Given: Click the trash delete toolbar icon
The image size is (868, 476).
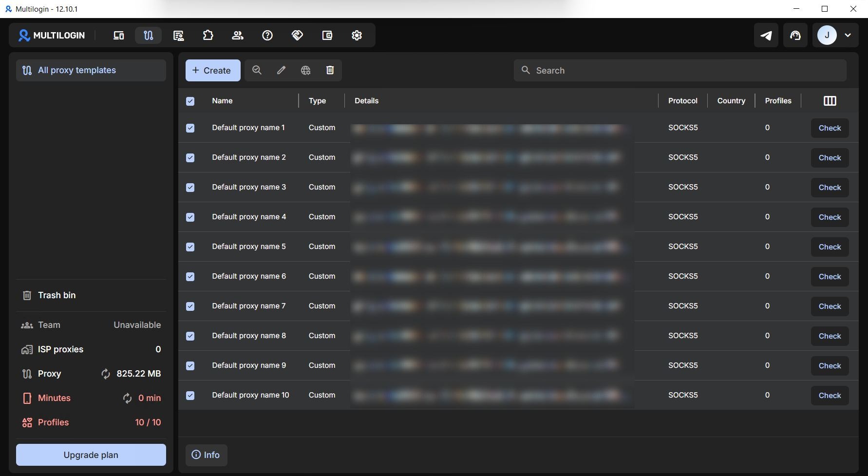Looking at the screenshot, I should pos(330,70).
